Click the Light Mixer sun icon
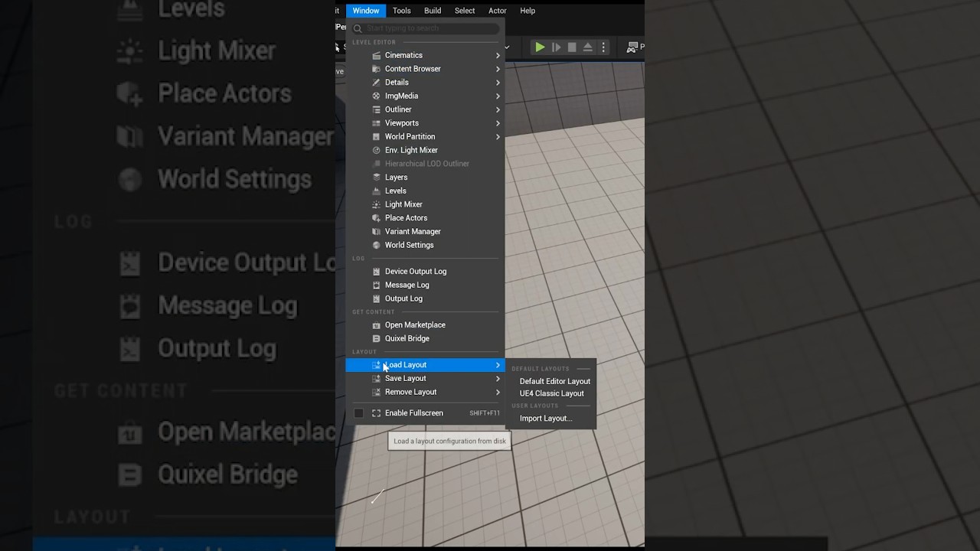Image resolution: width=980 pixels, height=551 pixels. (x=376, y=204)
